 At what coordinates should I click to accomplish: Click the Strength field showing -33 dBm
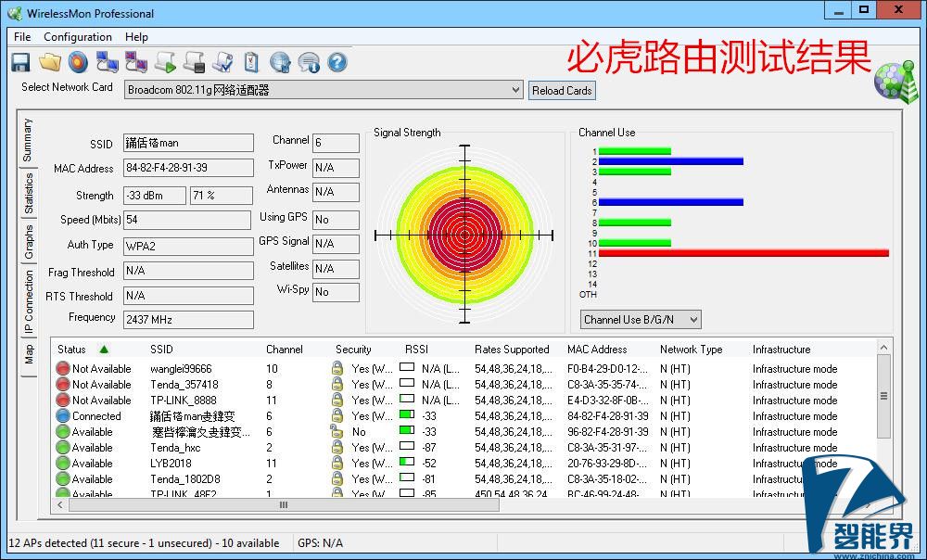click(x=154, y=195)
